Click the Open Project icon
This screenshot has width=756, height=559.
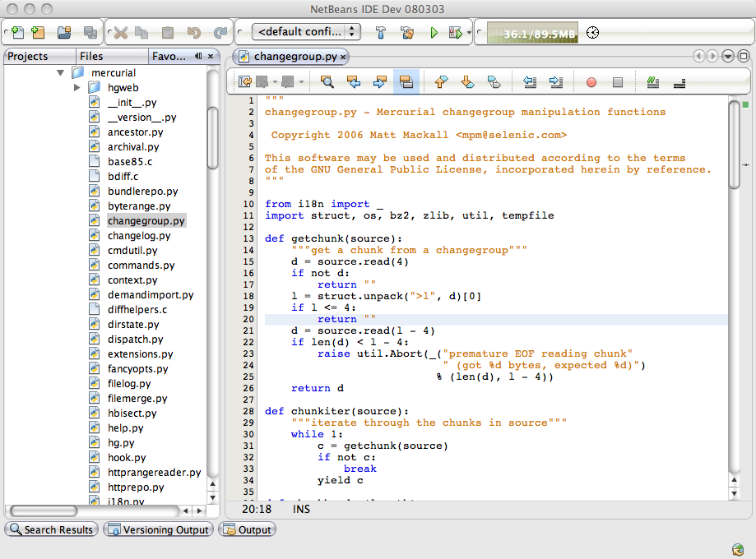tap(64, 33)
